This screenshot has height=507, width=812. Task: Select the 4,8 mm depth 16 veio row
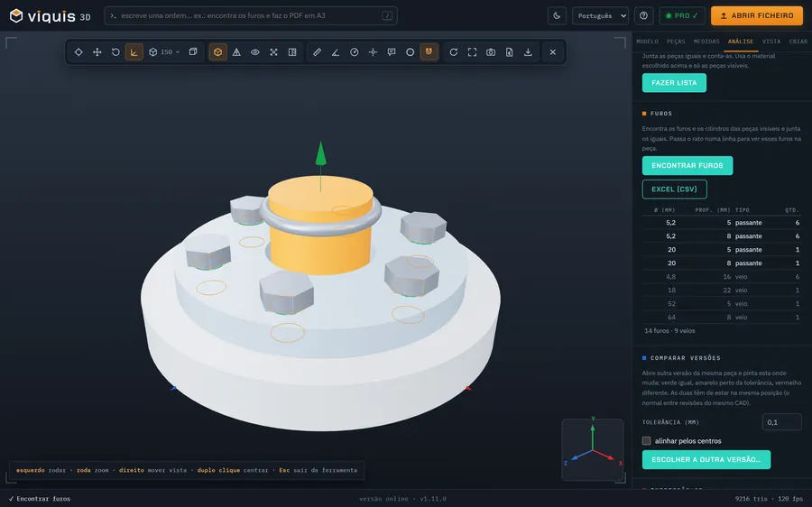[722, 277]
